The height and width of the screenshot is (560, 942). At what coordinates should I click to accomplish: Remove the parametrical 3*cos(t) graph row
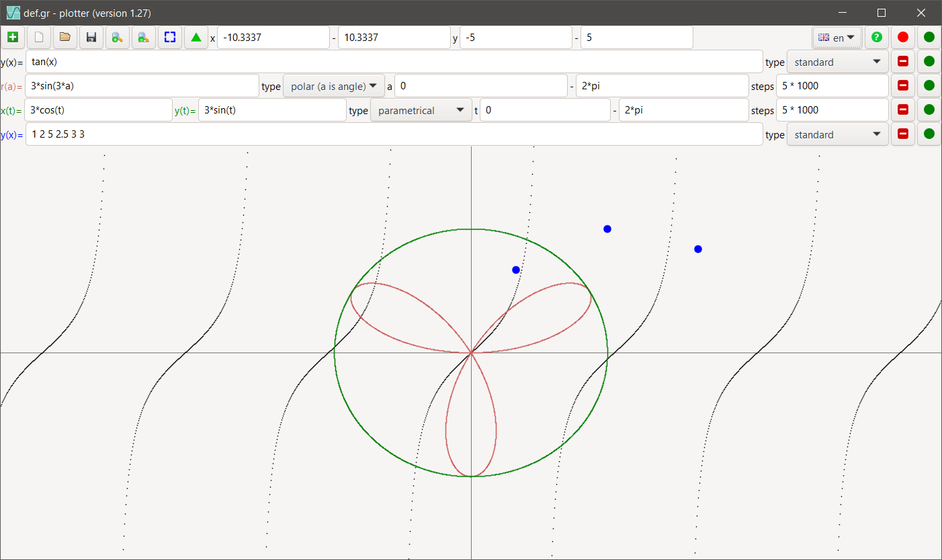point(903,110)
